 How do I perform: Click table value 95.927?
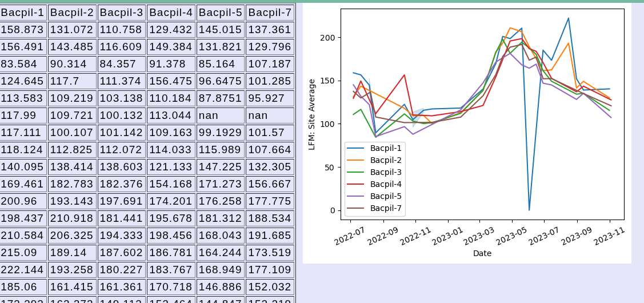coord(270,98)
